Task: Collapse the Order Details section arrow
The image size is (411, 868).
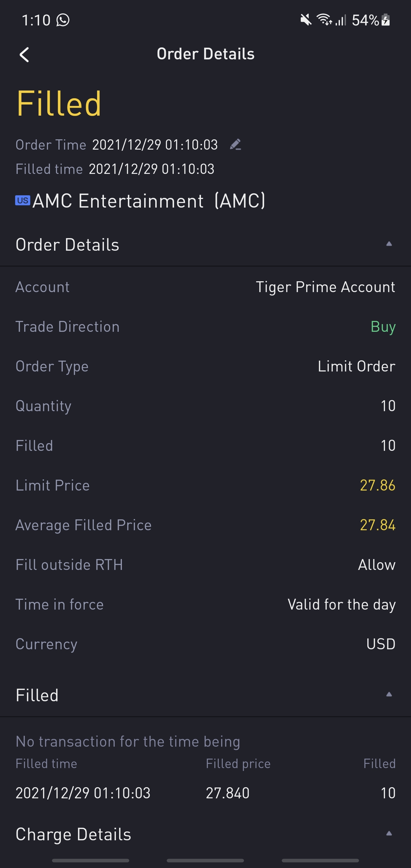Action: (389, 244)
